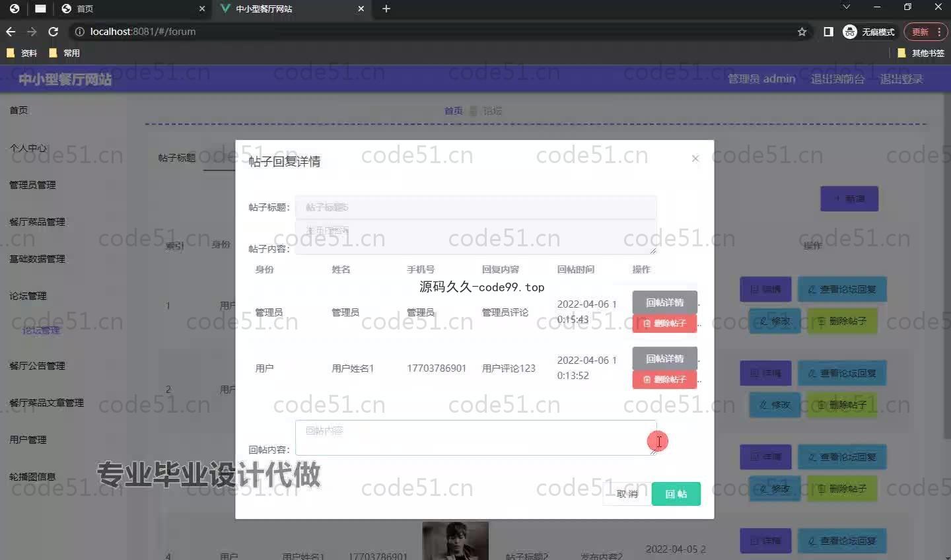Reload the page with refresh icon
Viewport: 951px width, 560px height.
[53, 32]
